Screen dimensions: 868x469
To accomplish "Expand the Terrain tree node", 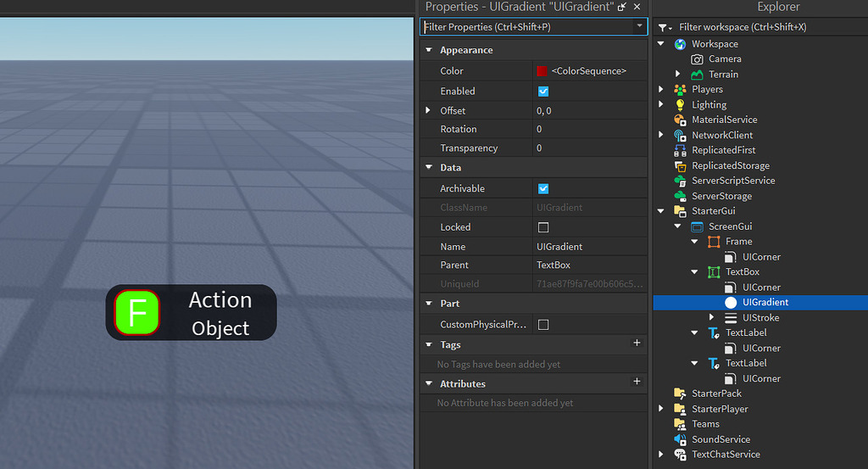I will (x=677, y=74).
